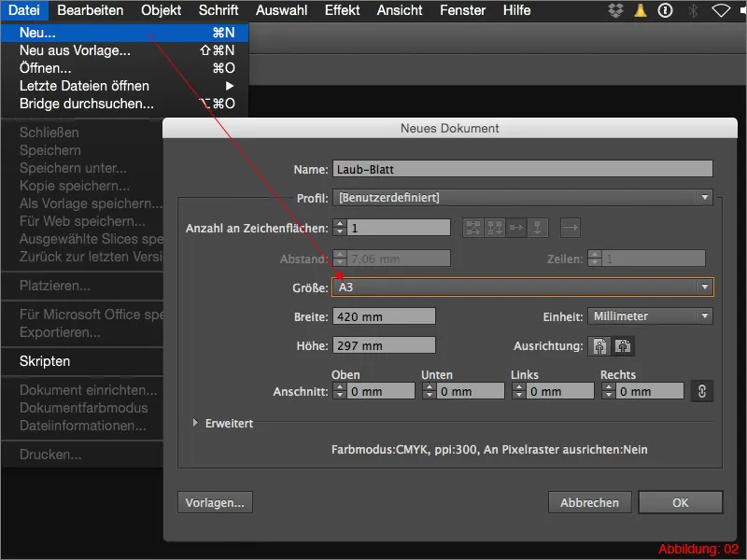Set portrait orientation under Ausrichtung
Screen dimensions: 747x560
[599, 346]
